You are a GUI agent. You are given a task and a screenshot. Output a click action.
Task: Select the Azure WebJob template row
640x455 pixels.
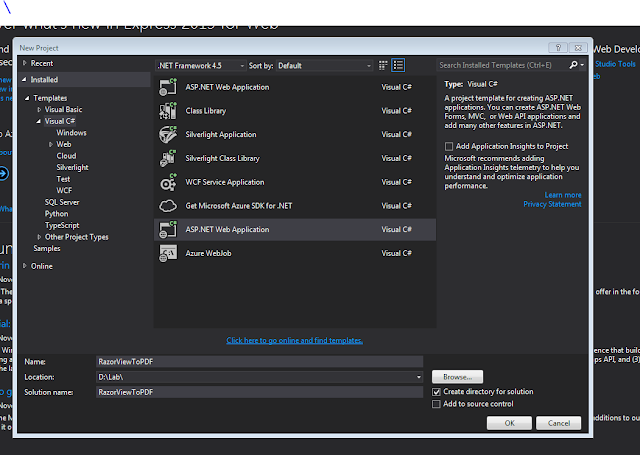pyautogui.click(x=295, y=253)
